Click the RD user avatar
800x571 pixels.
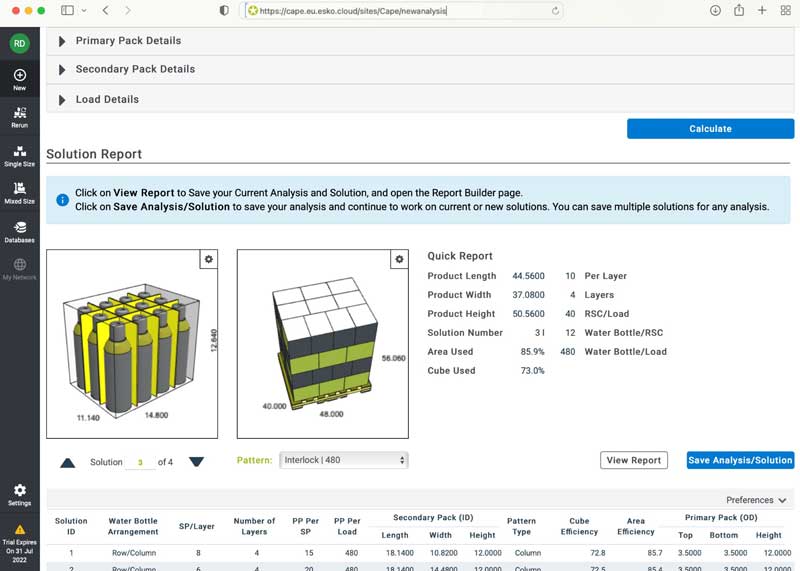(20, 43)
